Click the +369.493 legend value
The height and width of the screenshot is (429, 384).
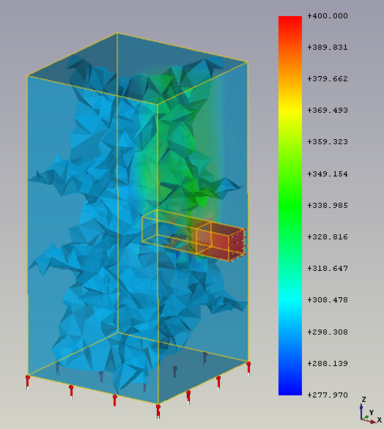328,110
